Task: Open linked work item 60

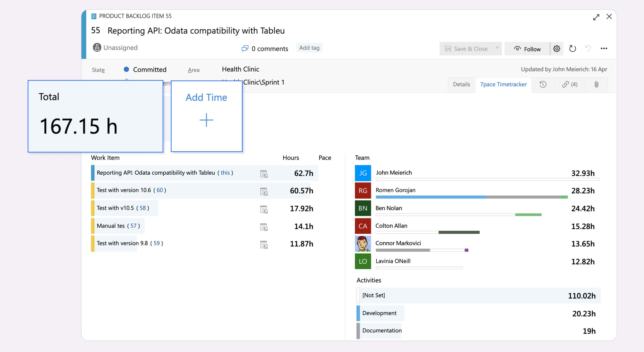Action: (160, 190)
